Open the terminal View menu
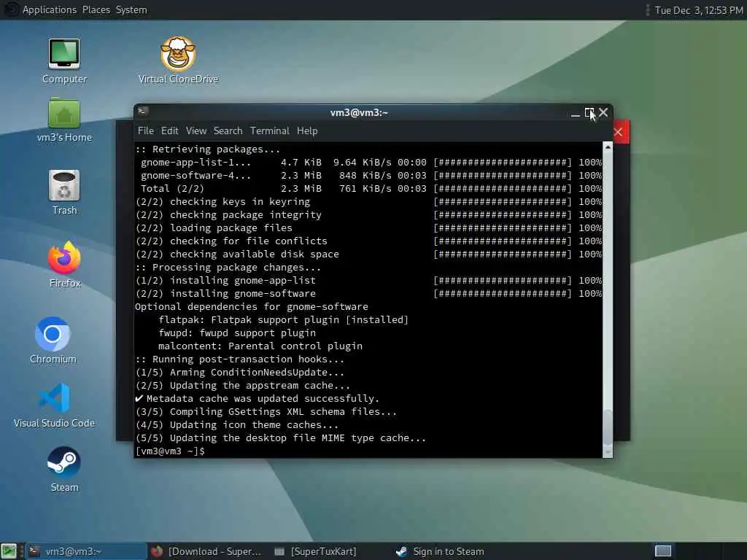 pyautogui.click(x=196, y=131)
